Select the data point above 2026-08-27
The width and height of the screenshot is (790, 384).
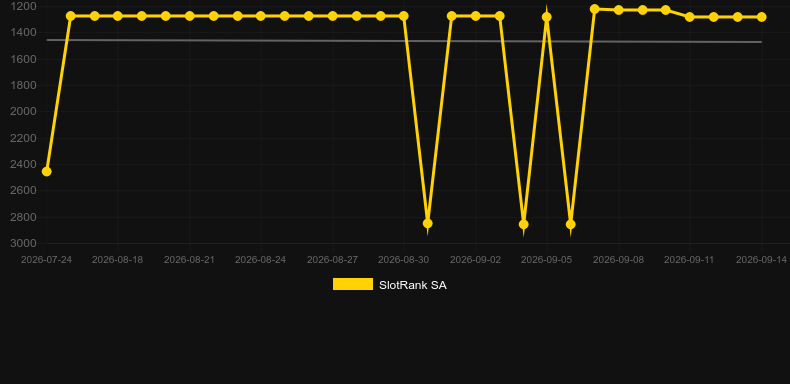coord(333,16)
